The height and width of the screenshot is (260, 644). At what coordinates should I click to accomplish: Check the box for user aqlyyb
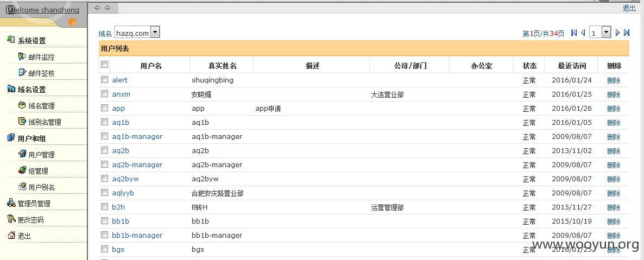(x=105, y=193)
